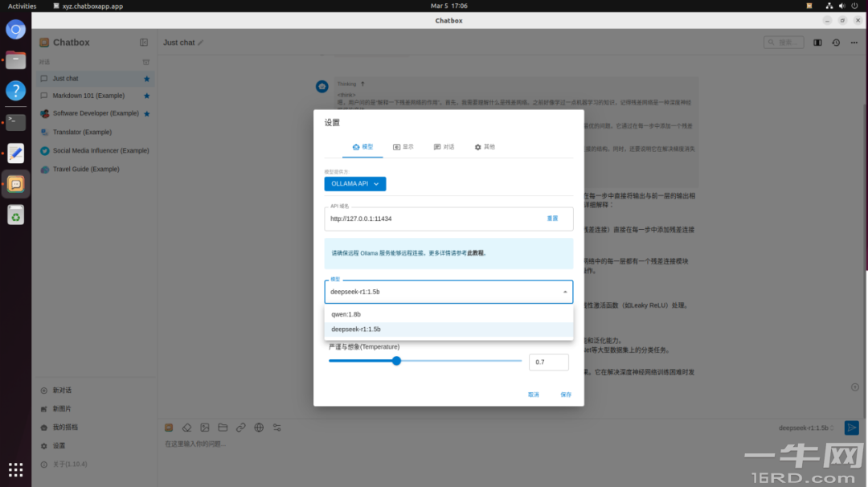Open Social Media Influencer (Example) conversation
868x487 pixels.
point(95,150)
